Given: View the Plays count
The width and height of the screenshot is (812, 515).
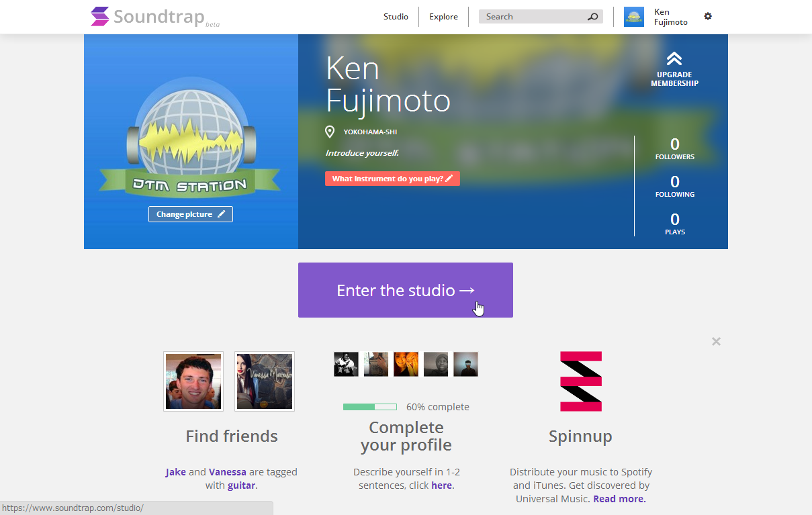Looking at the screenshot, I should point(675,224).
